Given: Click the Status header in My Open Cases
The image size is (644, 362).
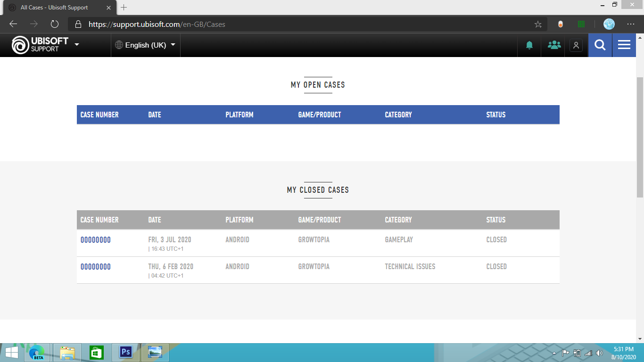Looking at the screenshot, I should point(496,115).
